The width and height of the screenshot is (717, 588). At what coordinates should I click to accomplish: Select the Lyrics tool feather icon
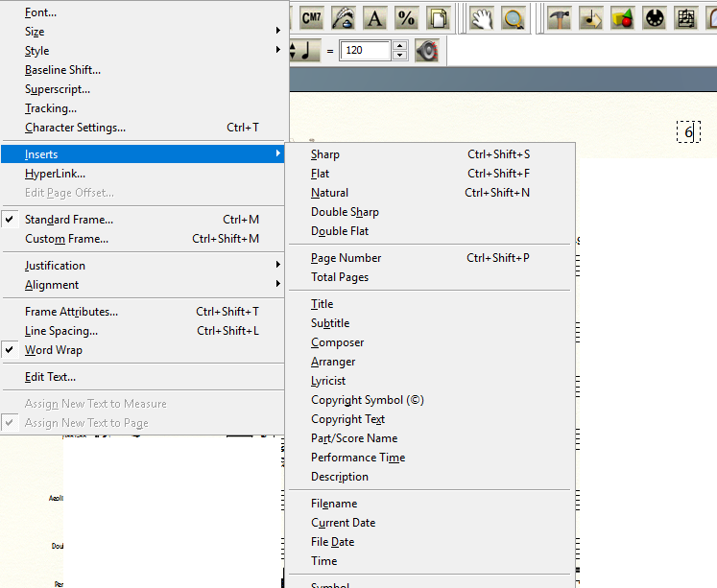coord(344,17)
